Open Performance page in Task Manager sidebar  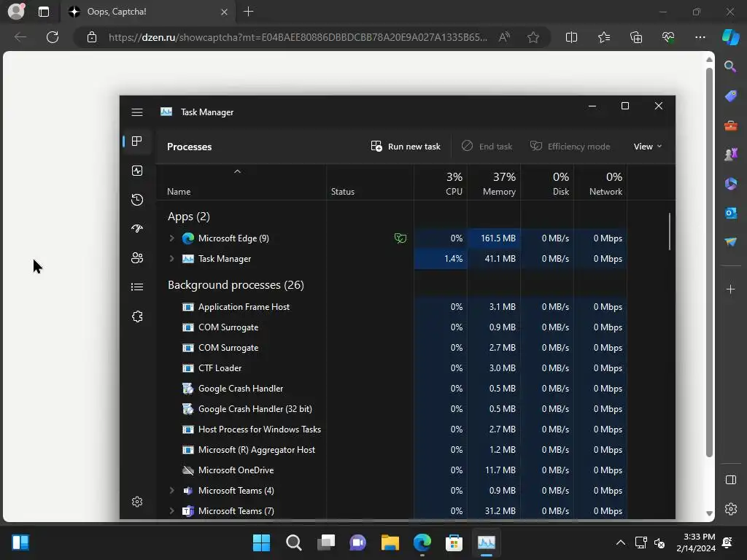[x=137, y=171]
